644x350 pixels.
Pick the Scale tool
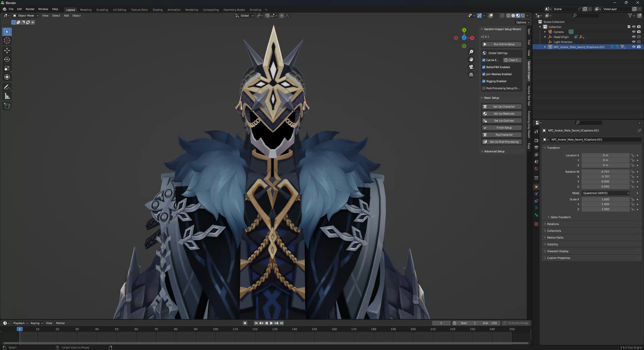(7, 68)
